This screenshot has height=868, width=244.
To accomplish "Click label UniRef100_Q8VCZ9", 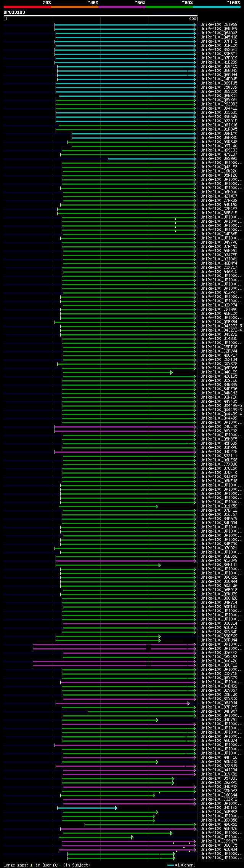I will (219, 678).
